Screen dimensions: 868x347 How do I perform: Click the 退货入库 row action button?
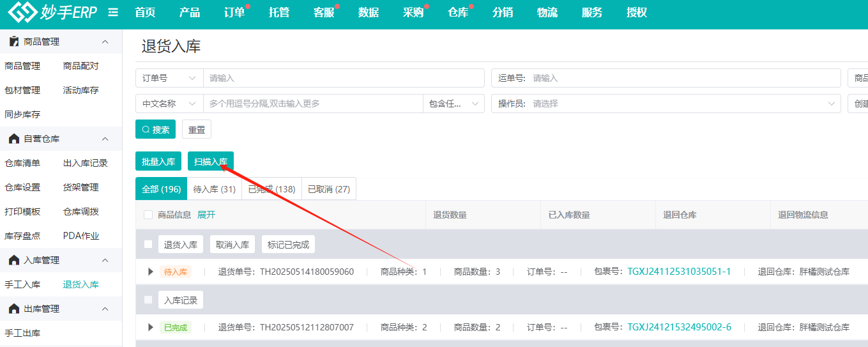tap(181, 244)
